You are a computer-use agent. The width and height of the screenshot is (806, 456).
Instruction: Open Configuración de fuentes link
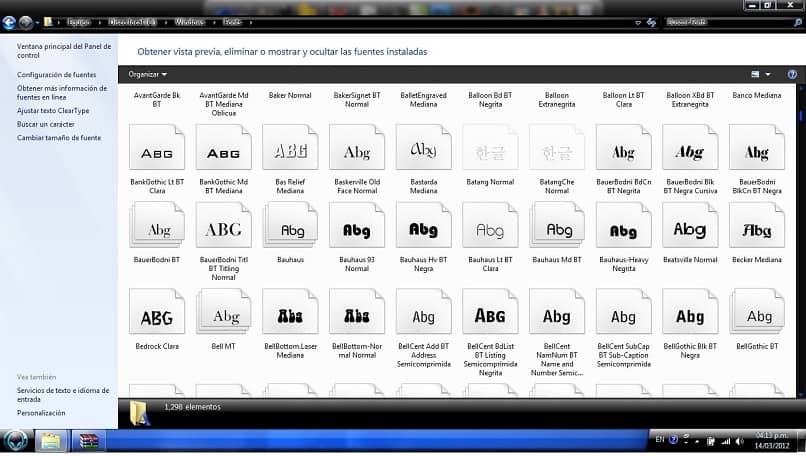57,75
